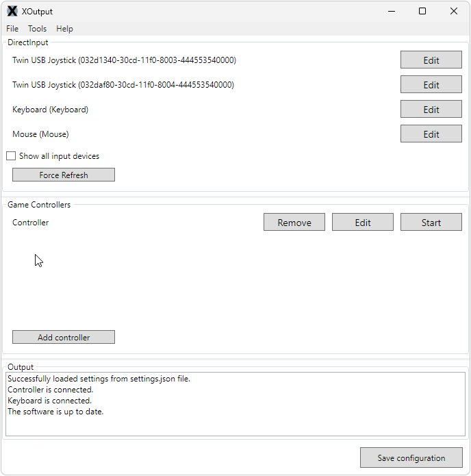Open the Help menu
This screenshot has width=471, height=476.
coord(64,29)
